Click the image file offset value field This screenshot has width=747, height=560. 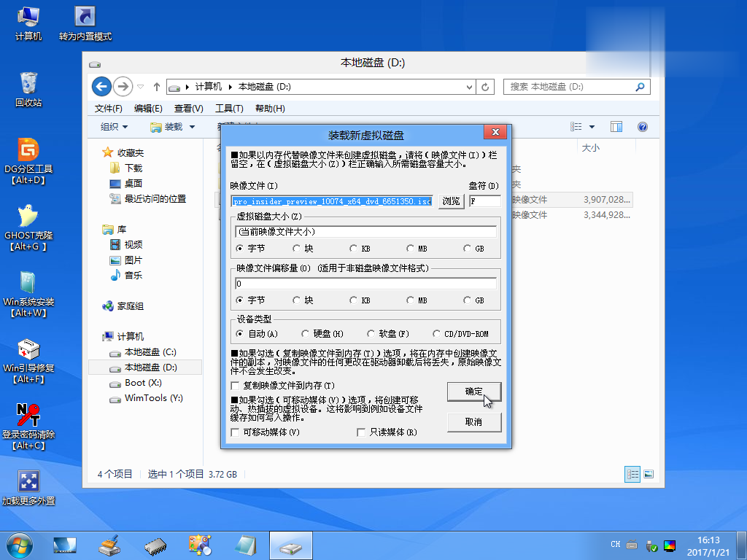pyautogui.click(x=366, y=284)
